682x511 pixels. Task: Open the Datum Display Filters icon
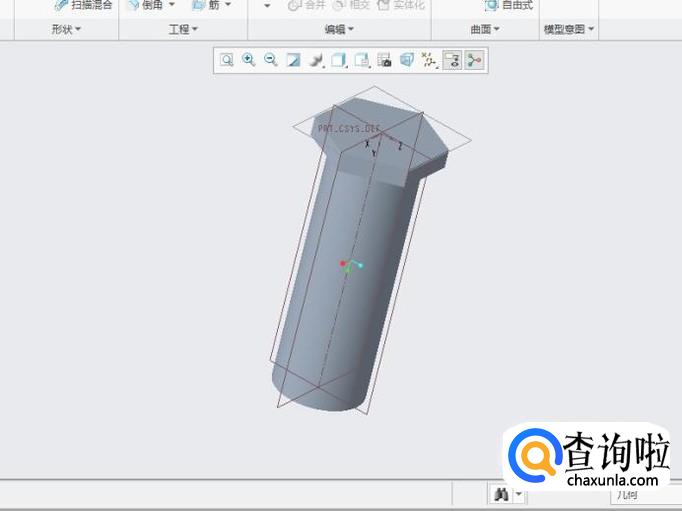pos(429,60)
